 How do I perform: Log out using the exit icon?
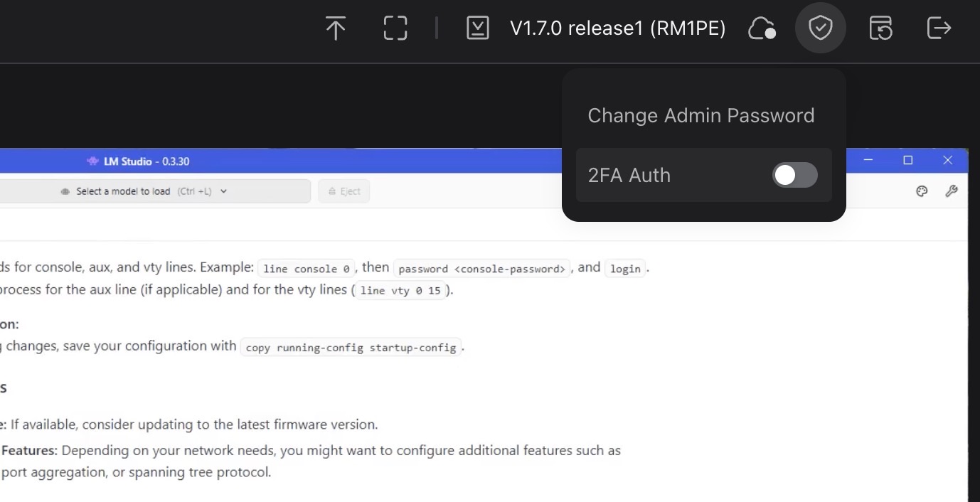click(x=939, y=28)
